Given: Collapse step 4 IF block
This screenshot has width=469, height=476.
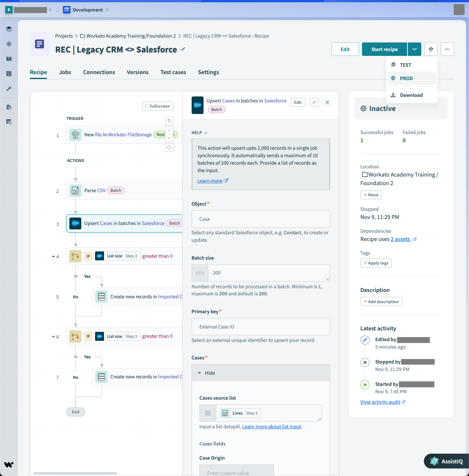Looking at the screenshot, I should pyautogui.click(x=53, y=257).
